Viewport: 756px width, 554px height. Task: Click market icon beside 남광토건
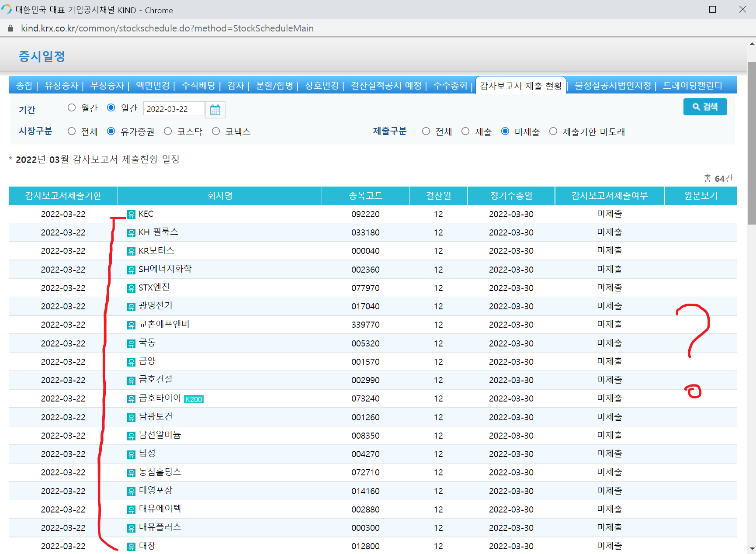131,418
